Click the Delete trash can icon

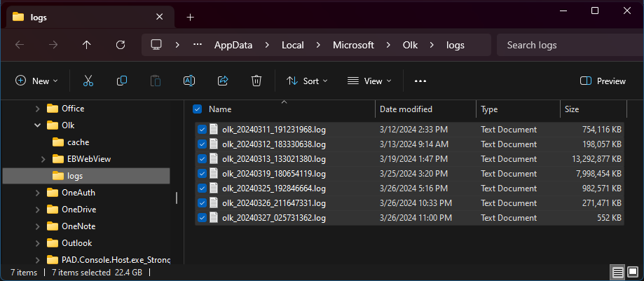tap(256, 81)
